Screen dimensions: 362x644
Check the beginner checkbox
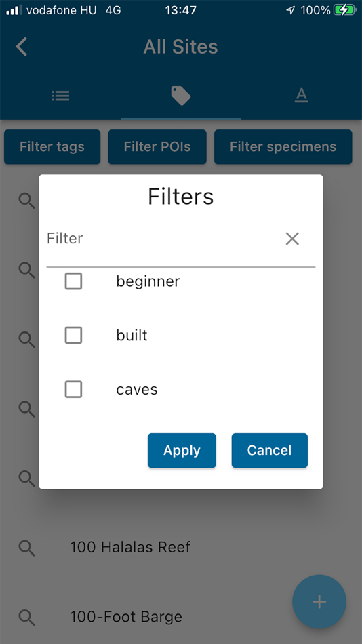(x=73, y=281)
